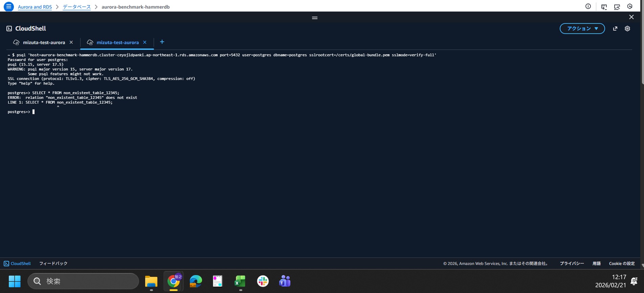
Task: Open Cookie の設定 preferences
Action: [x=622, y=264]
